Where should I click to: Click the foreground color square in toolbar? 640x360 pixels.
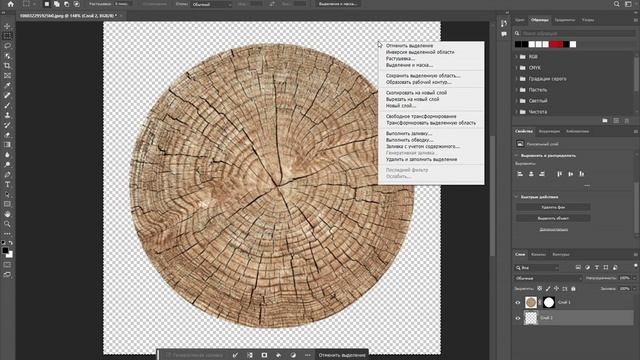tap(5, 251)
